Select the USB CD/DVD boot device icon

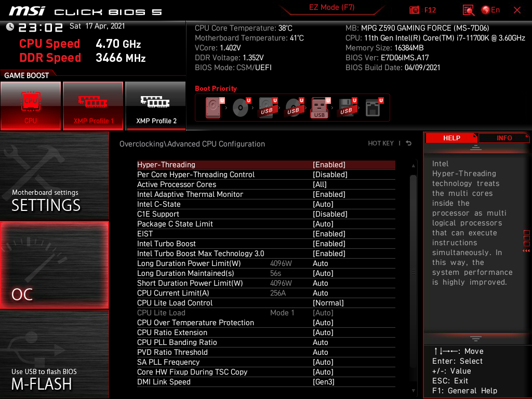point(294,108)
